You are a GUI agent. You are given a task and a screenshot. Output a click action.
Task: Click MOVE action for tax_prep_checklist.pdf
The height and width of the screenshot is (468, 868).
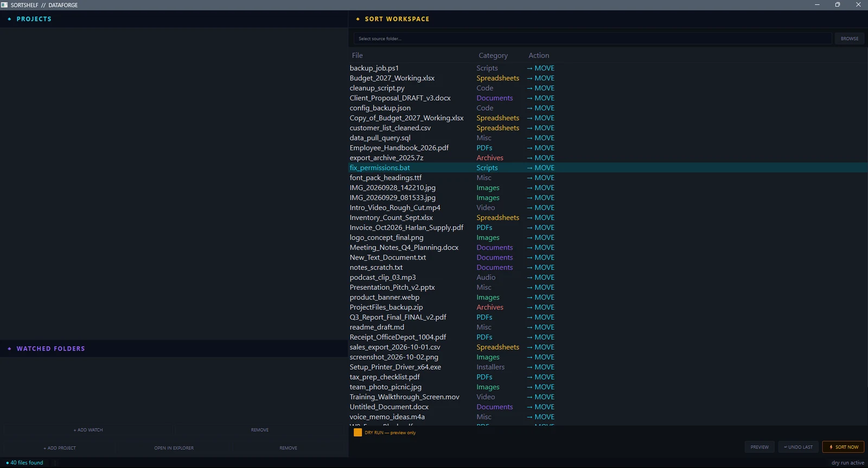pos(541,377)
